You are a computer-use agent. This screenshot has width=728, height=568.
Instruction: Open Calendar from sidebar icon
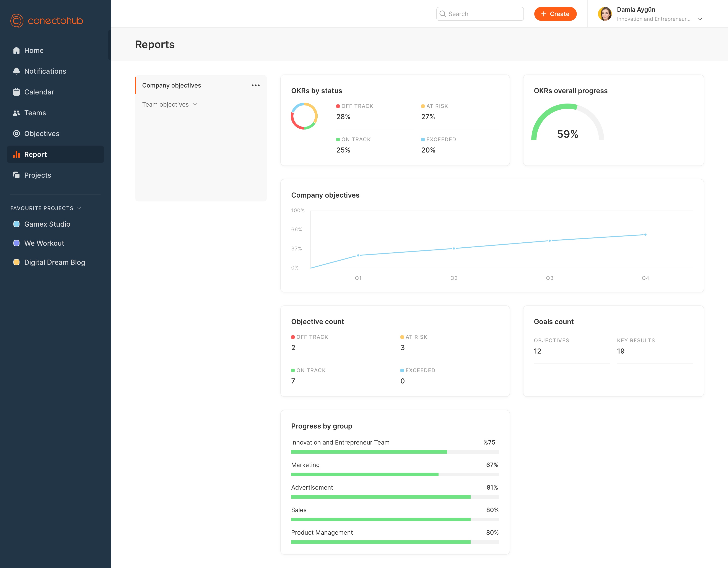pos(16,92)
